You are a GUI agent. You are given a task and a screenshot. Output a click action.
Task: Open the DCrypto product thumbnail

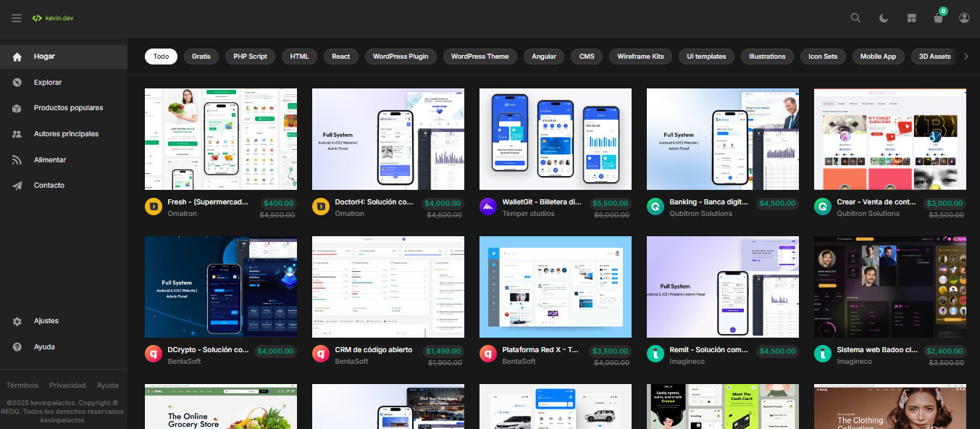pyautogui.click(x=221, y=287)
